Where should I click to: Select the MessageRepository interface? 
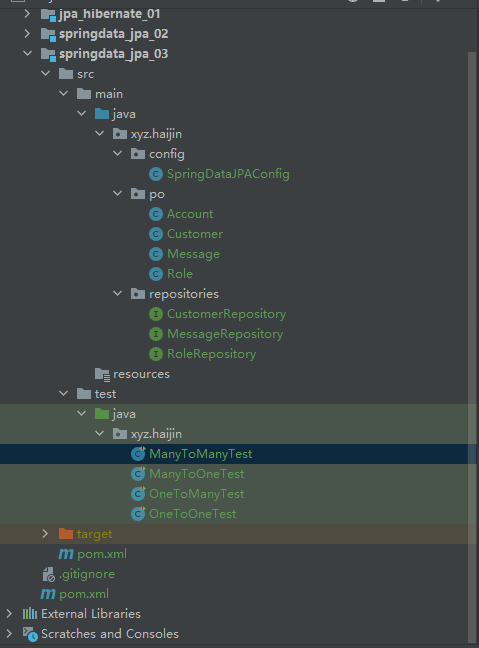pos(225,334)
